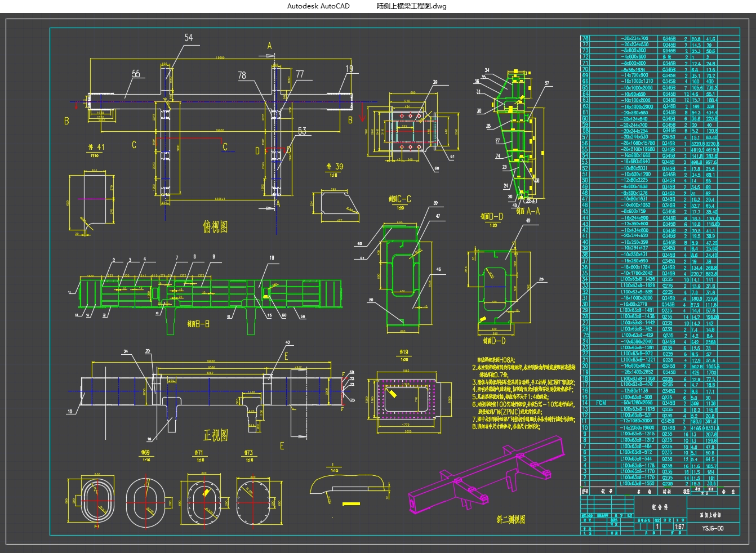Select the 剖面C-C section label
Image resolution: width=756 pixels, height=553 pixels.
[399, 199]
